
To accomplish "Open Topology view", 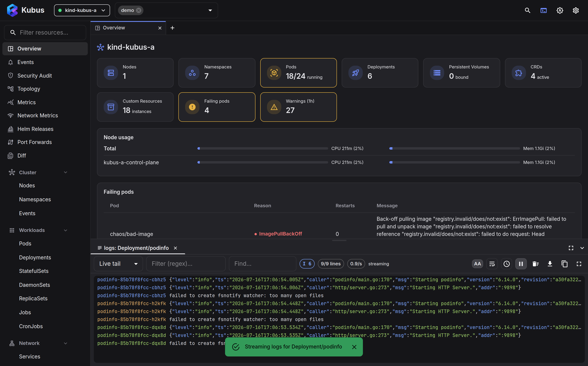I will (45, 89).
